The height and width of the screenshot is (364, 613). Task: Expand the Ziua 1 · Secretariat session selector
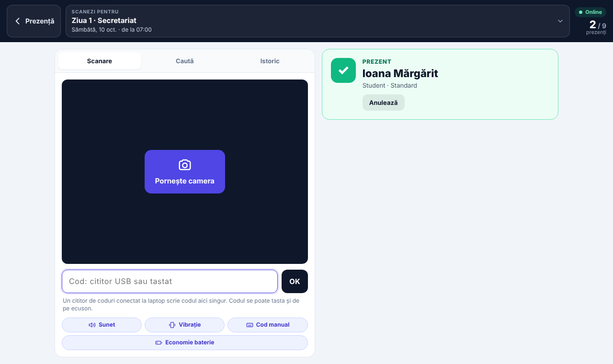point(318,21)
